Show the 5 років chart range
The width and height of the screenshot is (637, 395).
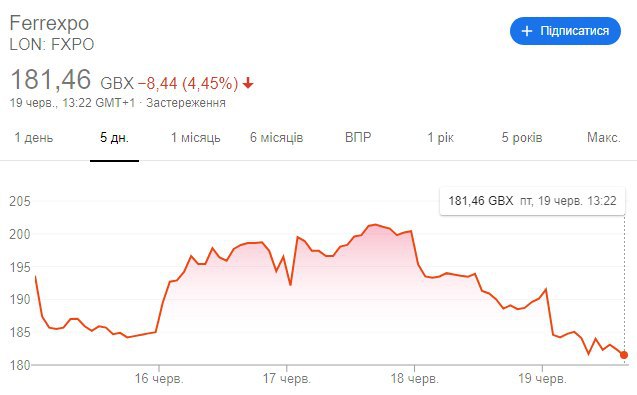522,138
